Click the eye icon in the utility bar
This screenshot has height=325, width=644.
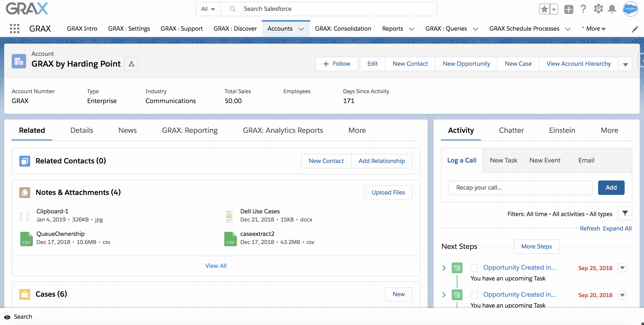coord(7,317)
